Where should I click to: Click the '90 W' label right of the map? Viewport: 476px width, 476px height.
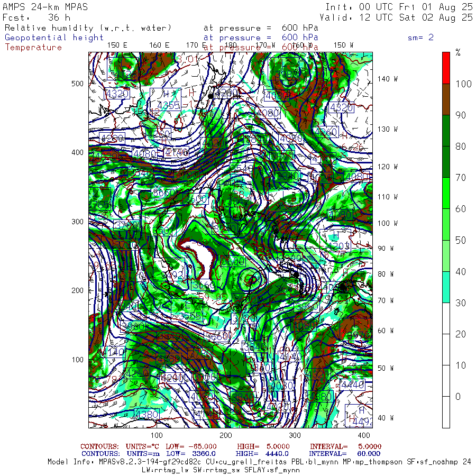pos(386,249)
